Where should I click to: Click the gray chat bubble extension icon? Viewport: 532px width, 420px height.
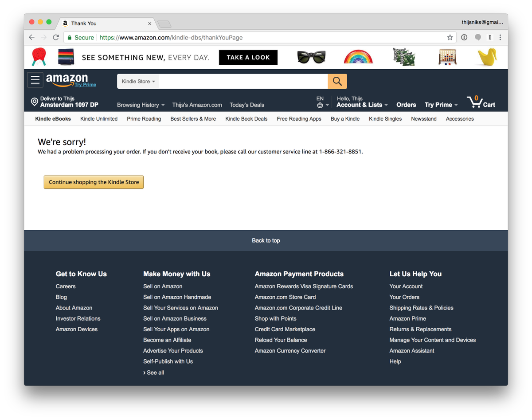tap(477, 37)
